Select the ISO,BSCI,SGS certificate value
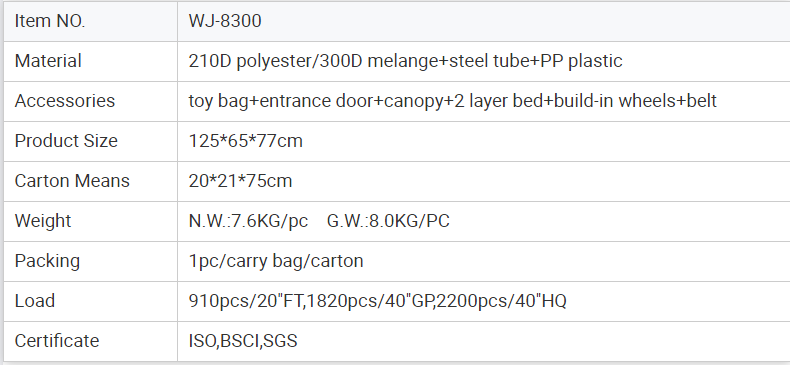 tap(243, 341)
